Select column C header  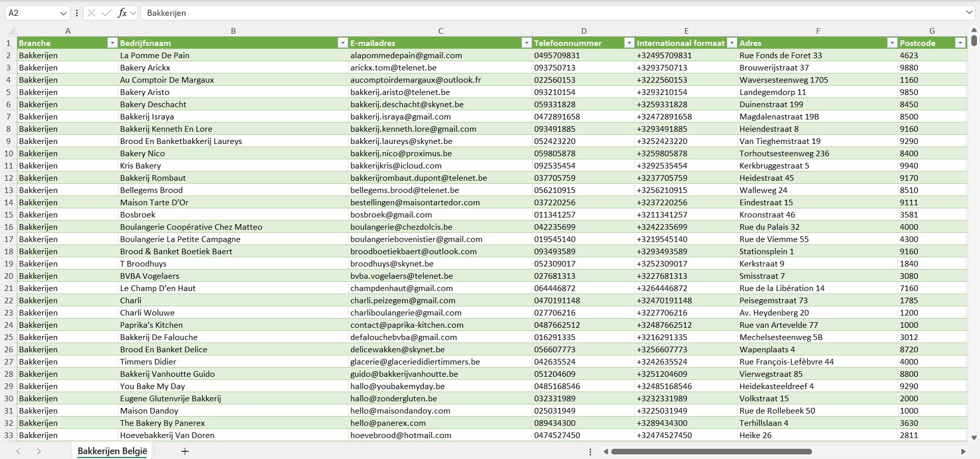[x=440, y=31]
